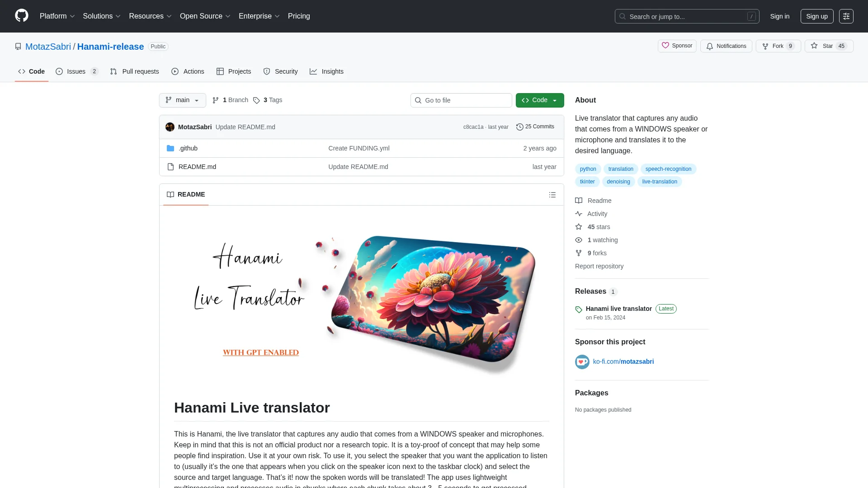Open the green Code dropdown
This screenshot has width=868, height=488.
540,100
